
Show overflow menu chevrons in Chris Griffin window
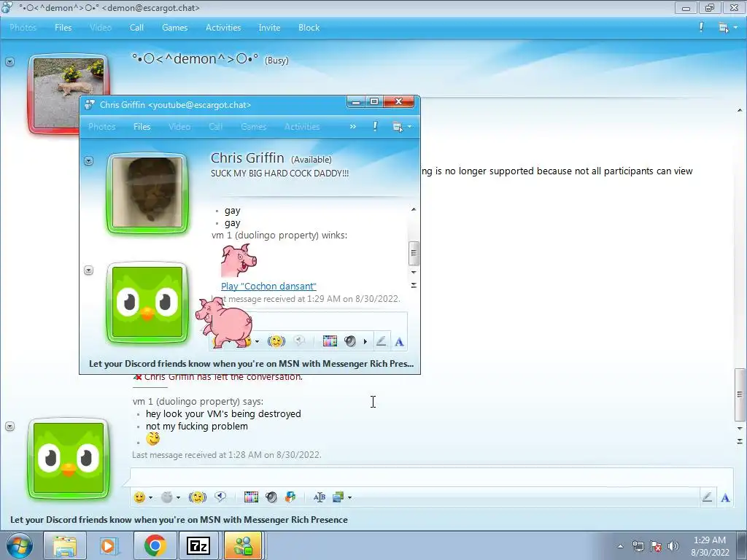[x=353, y=127]
